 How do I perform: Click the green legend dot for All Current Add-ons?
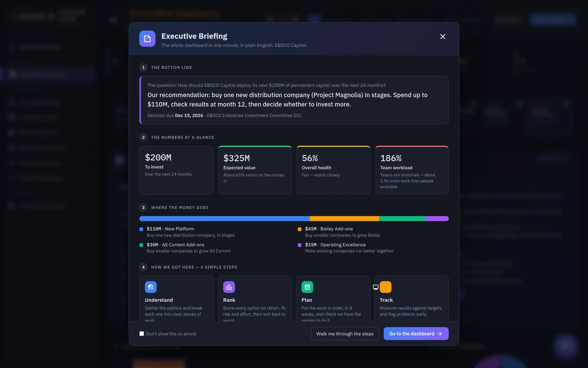click(141, 245)
